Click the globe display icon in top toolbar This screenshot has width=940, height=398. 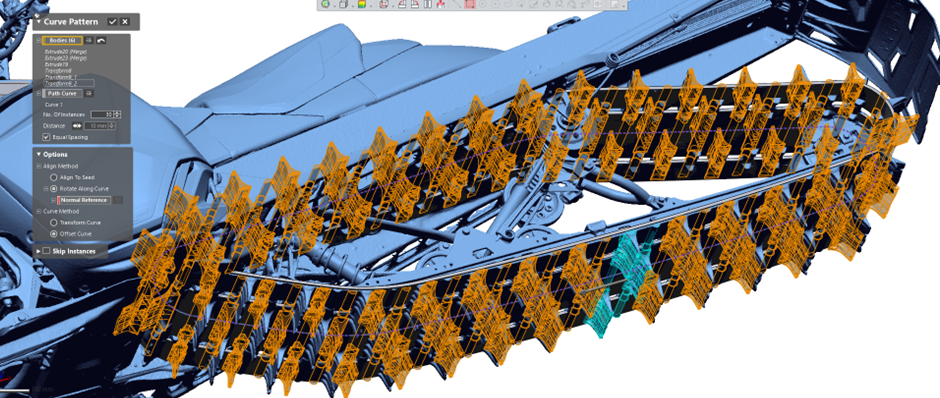click(326, 4)
